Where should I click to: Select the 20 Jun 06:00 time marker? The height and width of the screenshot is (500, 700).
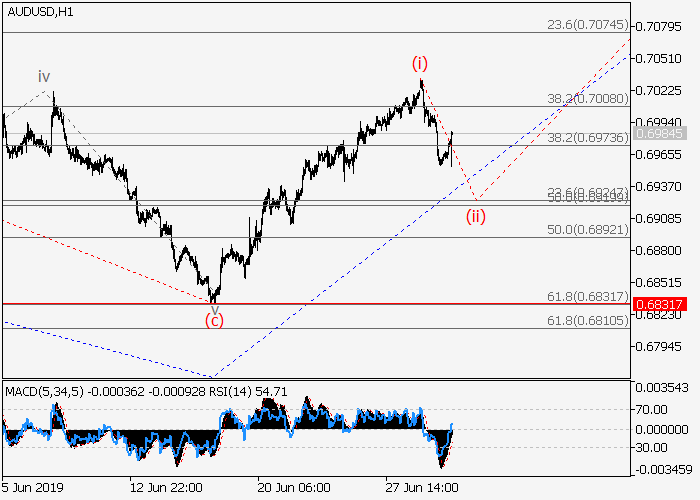click(x=294, y=487)
